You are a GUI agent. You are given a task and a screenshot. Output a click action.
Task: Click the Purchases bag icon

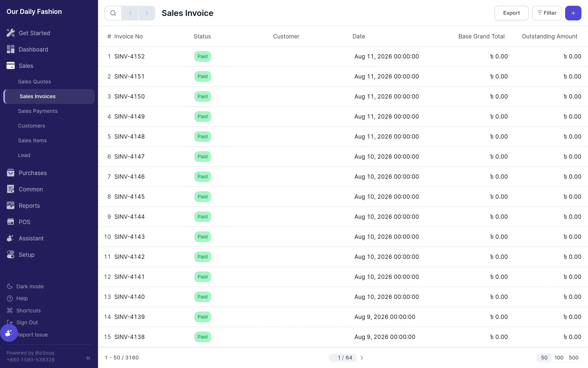tap(10, 173)
